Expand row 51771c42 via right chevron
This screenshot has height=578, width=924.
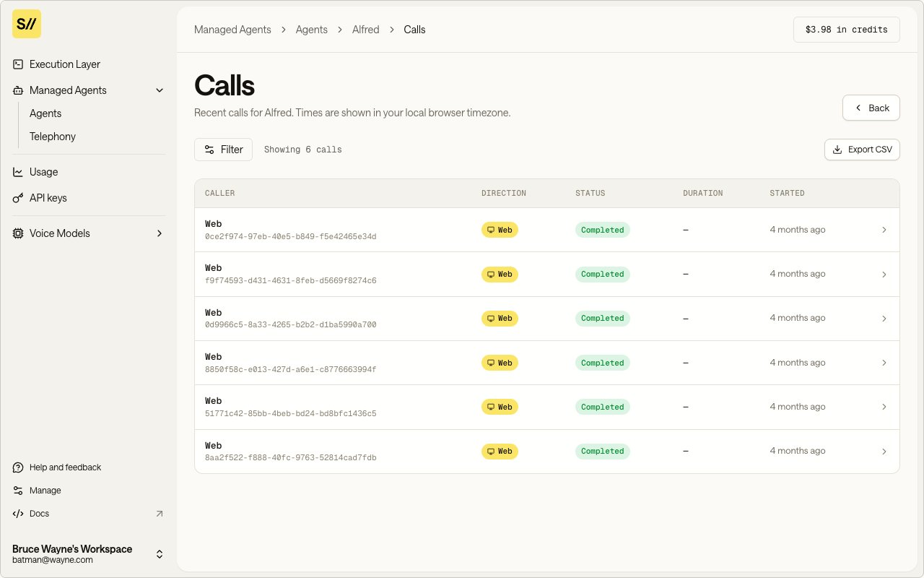tap(884, 407)
